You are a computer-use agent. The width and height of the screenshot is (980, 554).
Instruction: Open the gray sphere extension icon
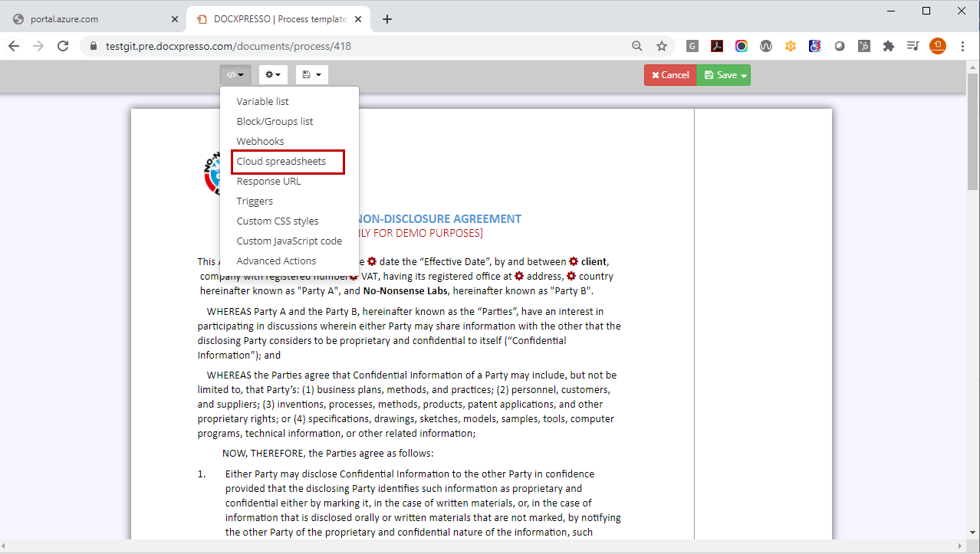coord(840,46)
